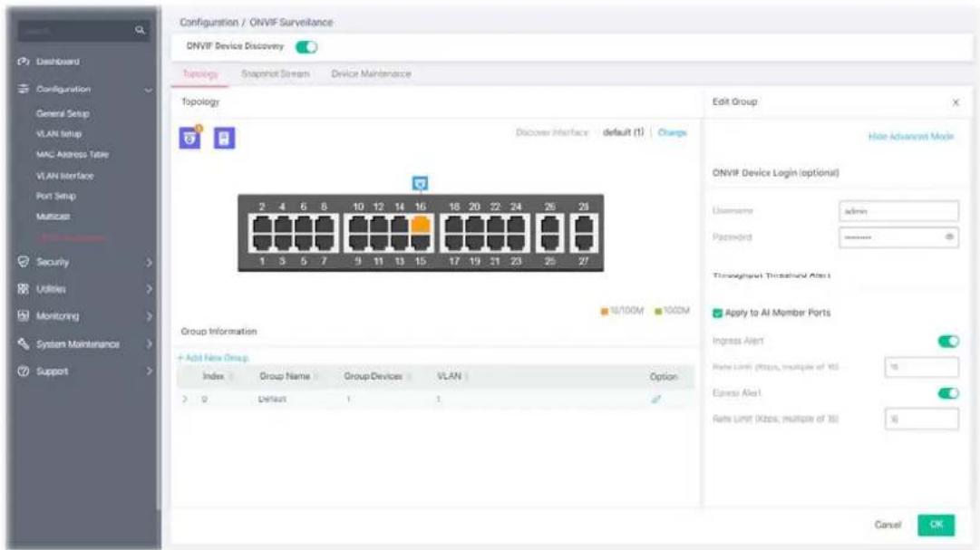
Task: Click the pencil edit icon for Default group
Action: tap(655, 399)
